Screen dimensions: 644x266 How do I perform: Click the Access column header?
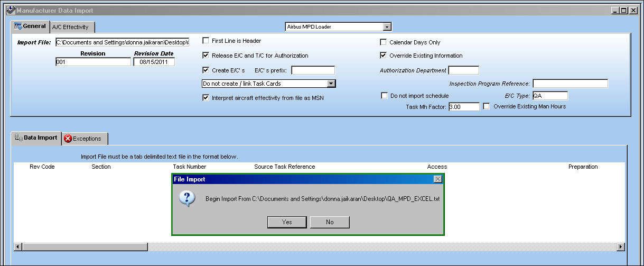tap(437, 167)
